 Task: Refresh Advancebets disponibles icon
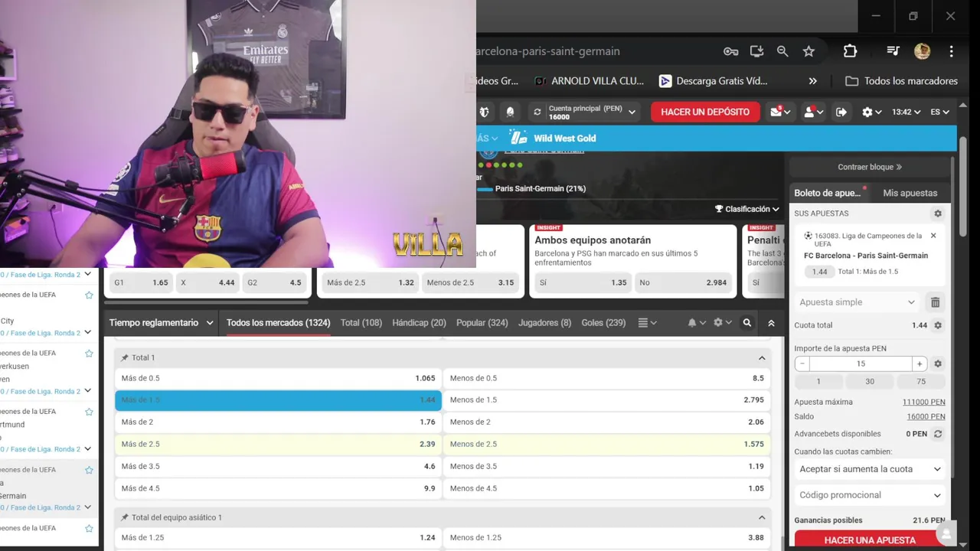[x=938, y=434]
